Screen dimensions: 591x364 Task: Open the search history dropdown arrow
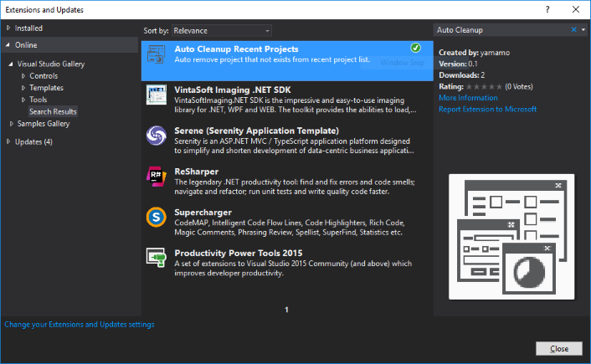click(583, 30)
